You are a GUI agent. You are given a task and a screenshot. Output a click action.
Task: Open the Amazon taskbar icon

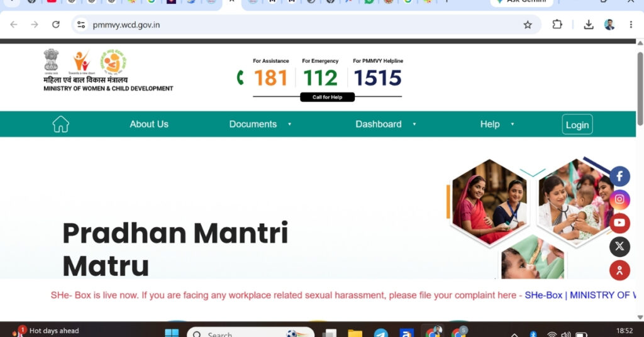click(407, 333)
